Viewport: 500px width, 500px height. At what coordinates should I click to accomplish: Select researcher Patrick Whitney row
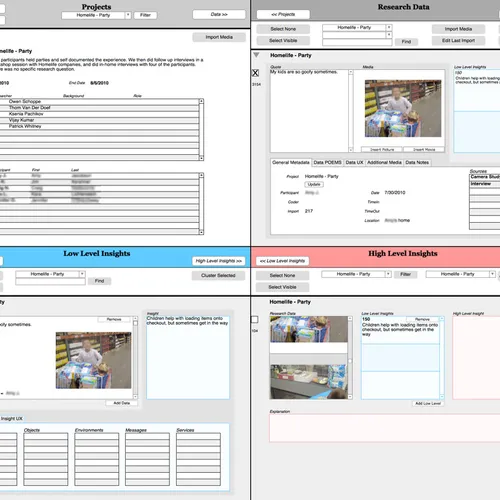click(x=99, y=126)
